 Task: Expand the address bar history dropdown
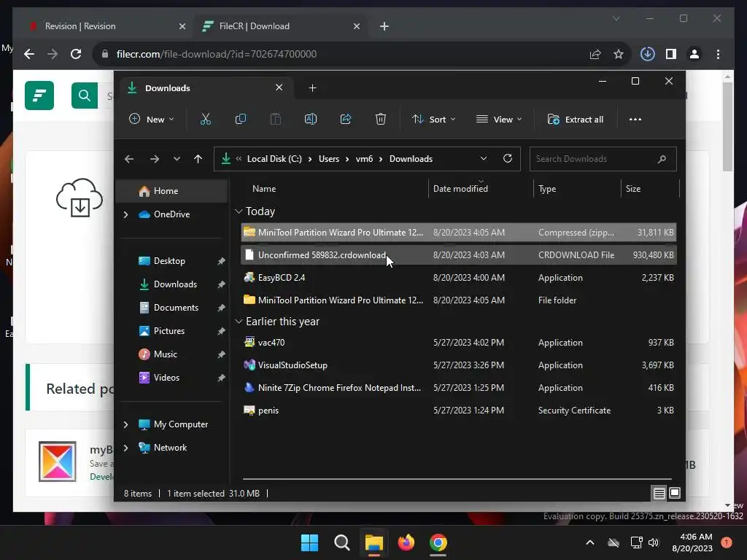[x=484, y=158]
